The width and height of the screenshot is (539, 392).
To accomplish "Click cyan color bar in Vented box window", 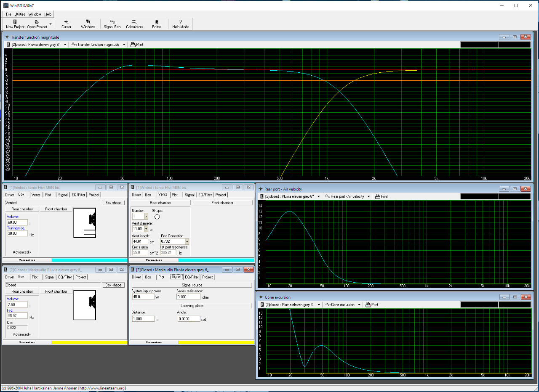I will click(89, 260).
